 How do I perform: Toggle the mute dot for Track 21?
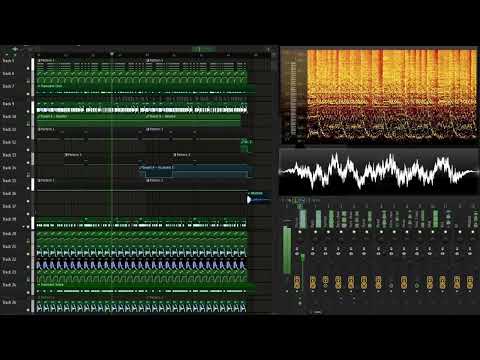pos(28,254)
